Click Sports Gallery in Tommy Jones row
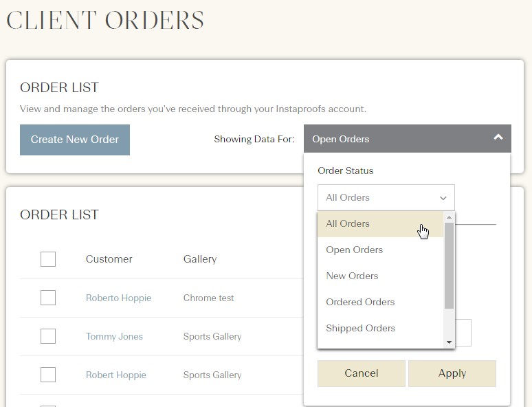 click(x=212, y=336)
